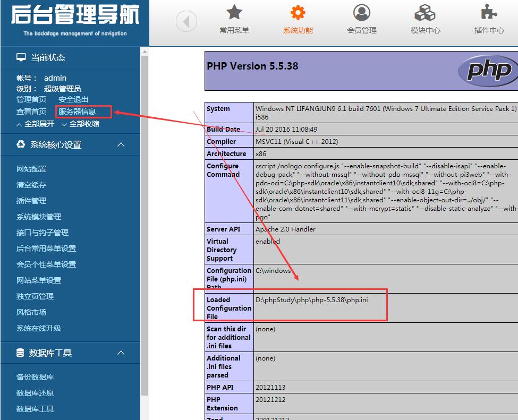518x420 pixels.
Task: Open the 常用菜单 tab label
Action: 234,30
